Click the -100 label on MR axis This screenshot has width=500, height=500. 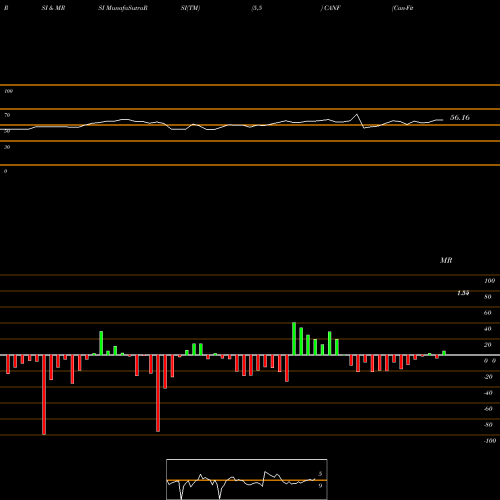(490, 441)
